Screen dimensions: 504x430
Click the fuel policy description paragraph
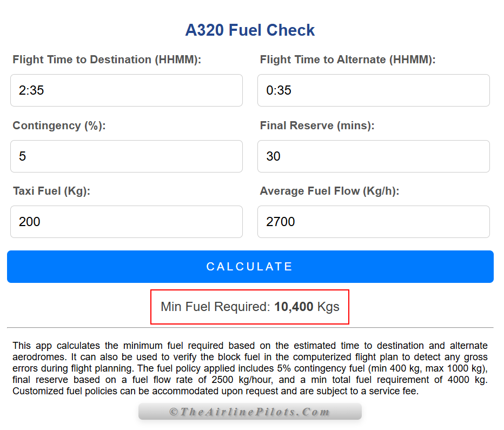[x=250, y=368]
